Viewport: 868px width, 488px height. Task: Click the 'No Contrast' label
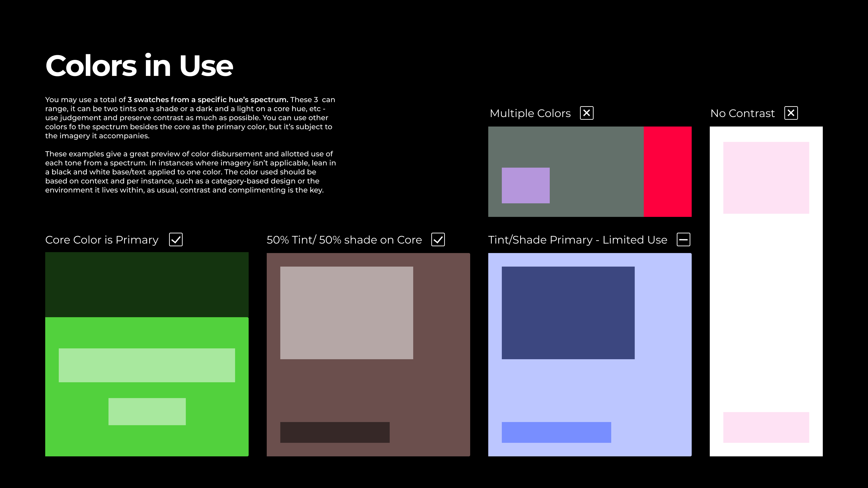pyautogui.click(x=743, y=113)
